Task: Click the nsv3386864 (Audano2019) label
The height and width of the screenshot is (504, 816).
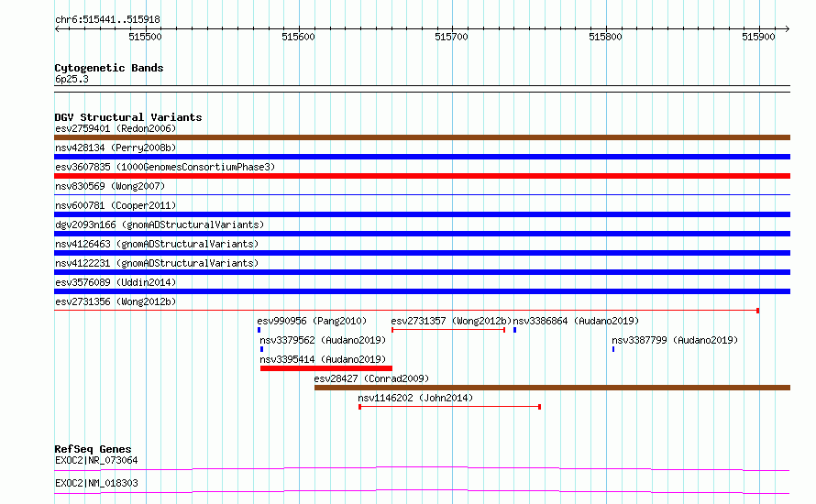Action: pos(576,321)
